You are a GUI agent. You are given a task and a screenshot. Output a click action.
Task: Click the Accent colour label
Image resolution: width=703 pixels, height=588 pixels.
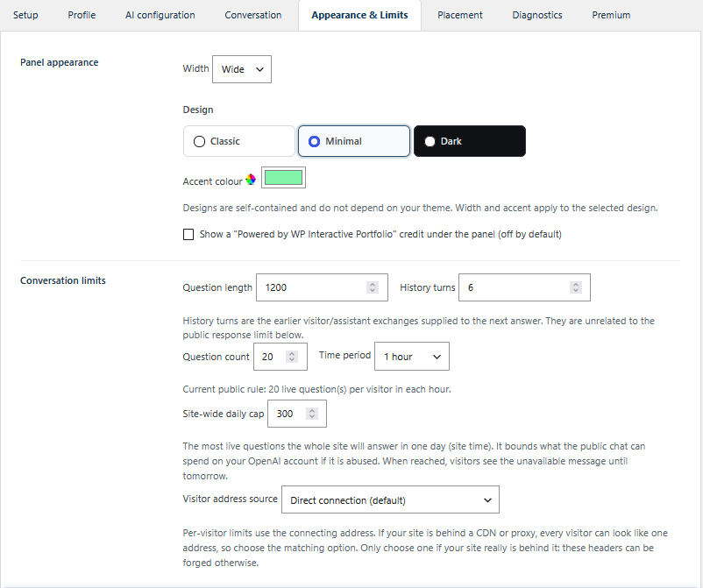pyautogui.click(x=212, y=181)
